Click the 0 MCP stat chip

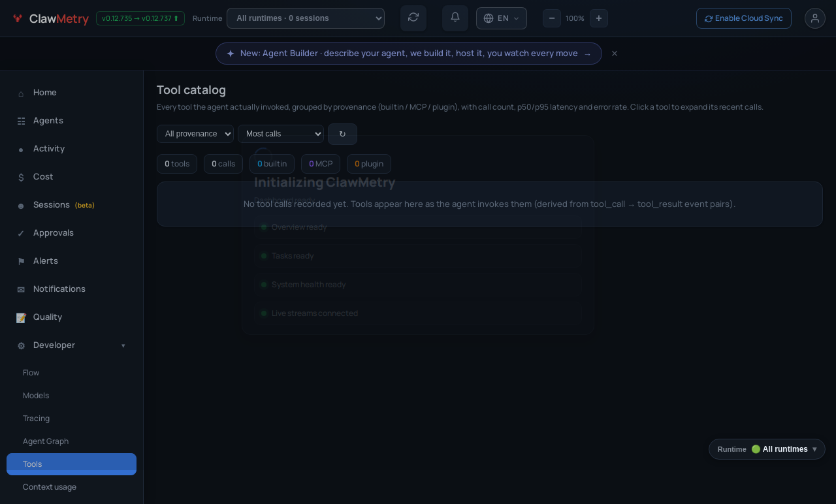[321, 164]
